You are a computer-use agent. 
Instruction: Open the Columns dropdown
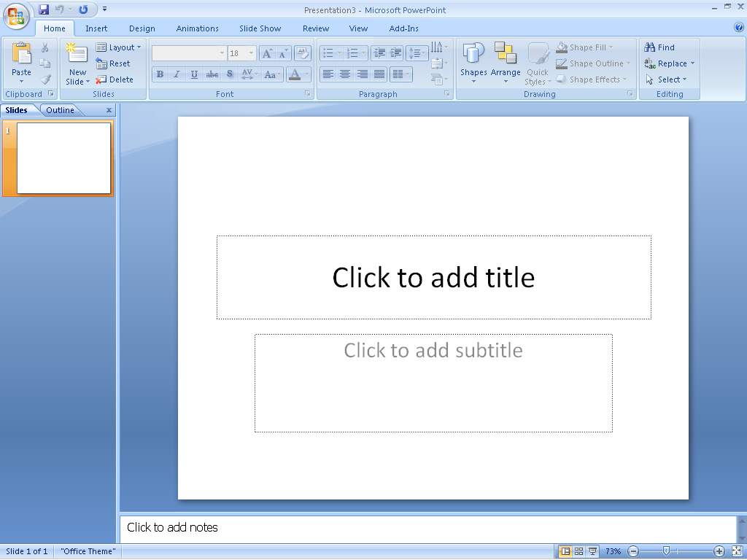pyautogui.click(x=400, y=74)
